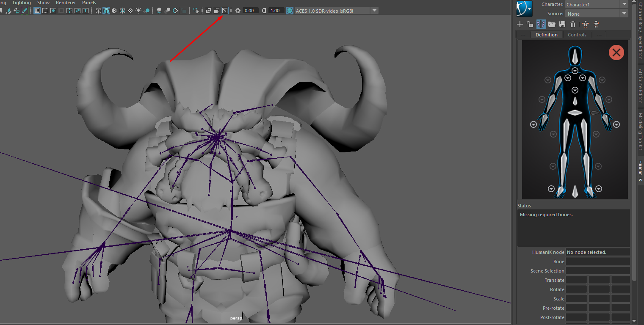Open the Attribute Editor side tab

pos(640,86)
